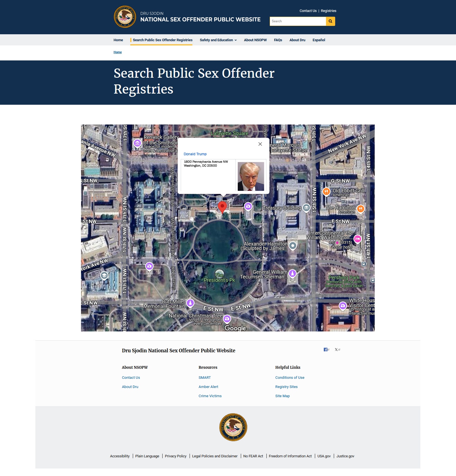Close the Donald Trump map popup

260,144
